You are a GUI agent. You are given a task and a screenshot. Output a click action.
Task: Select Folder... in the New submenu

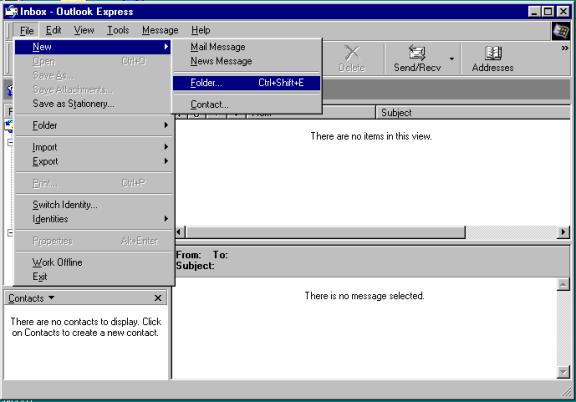246,83
